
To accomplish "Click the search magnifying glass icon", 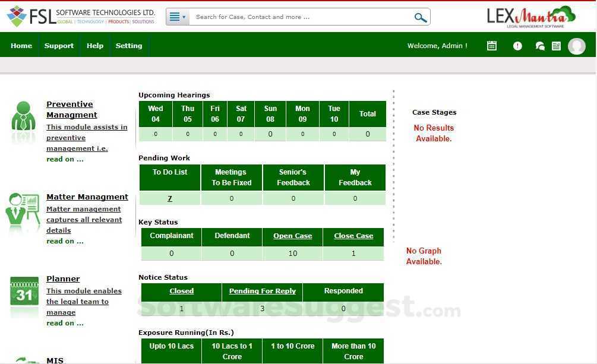I will (x=420, y=17).
